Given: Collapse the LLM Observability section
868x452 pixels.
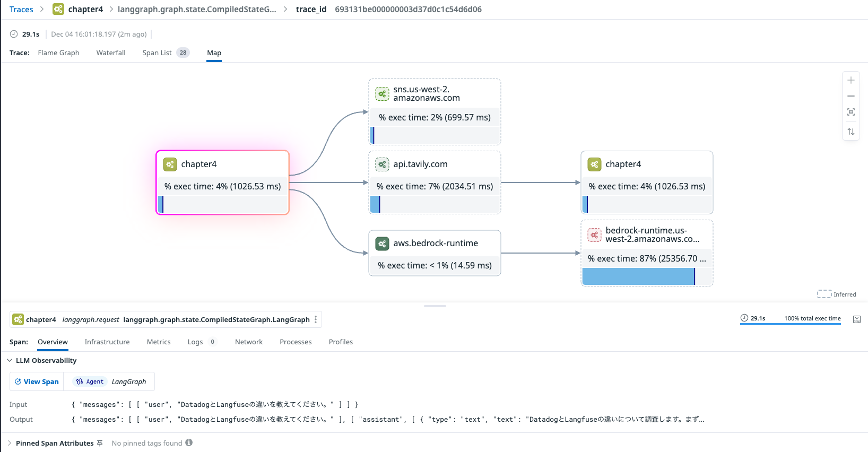Looking at the screenshot, I should tap(10, 360).
